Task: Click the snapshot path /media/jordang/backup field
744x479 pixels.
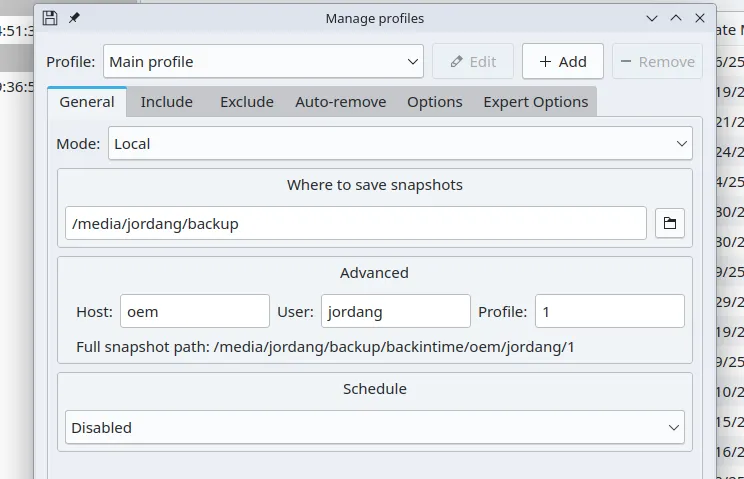Action: point(355,224)
